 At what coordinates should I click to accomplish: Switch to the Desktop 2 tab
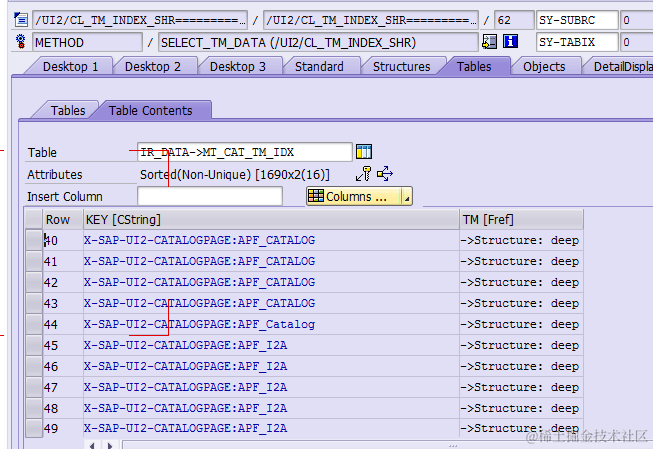[x=152, y=67]
